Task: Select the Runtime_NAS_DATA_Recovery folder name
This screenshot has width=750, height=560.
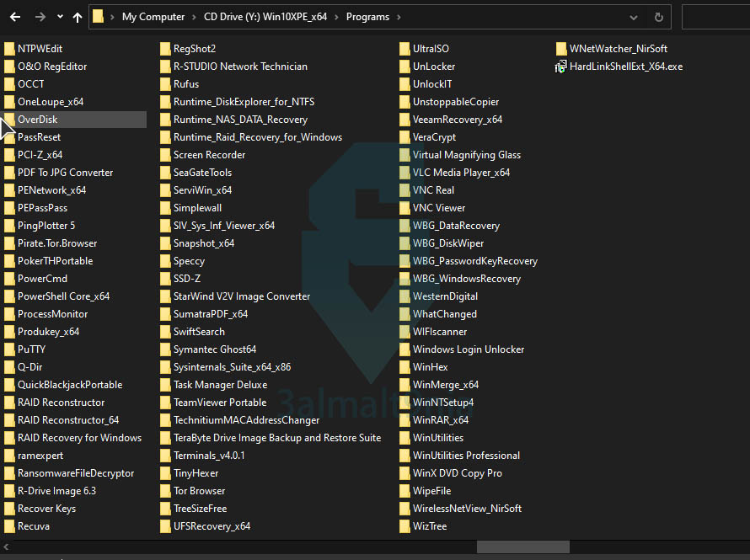Action: (241, 120)
